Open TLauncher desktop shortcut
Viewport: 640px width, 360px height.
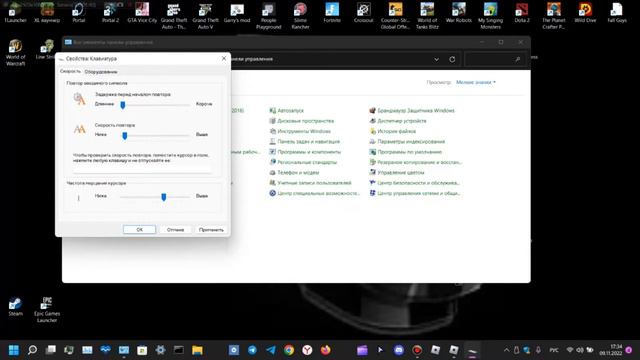click(16, 13)
